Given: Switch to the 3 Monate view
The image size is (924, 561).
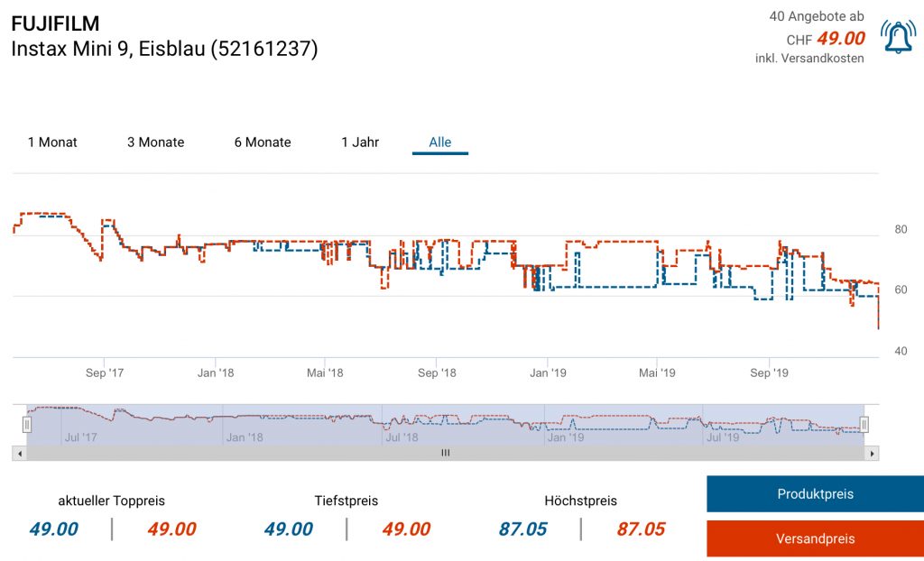Looking at the screenshot, I should pyautogui.click(x=155, y=143).
